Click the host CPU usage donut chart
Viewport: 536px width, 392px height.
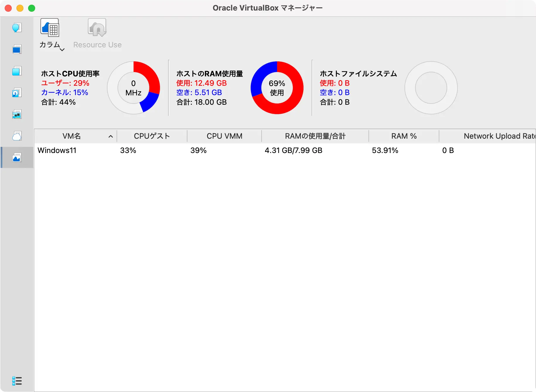coord(134,88)
